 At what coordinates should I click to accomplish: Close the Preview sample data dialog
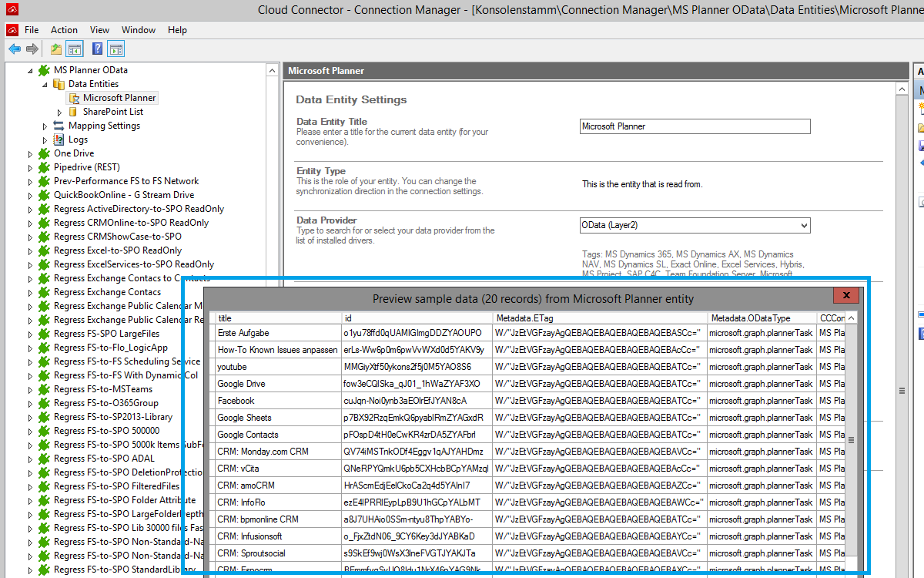(845, 296)
